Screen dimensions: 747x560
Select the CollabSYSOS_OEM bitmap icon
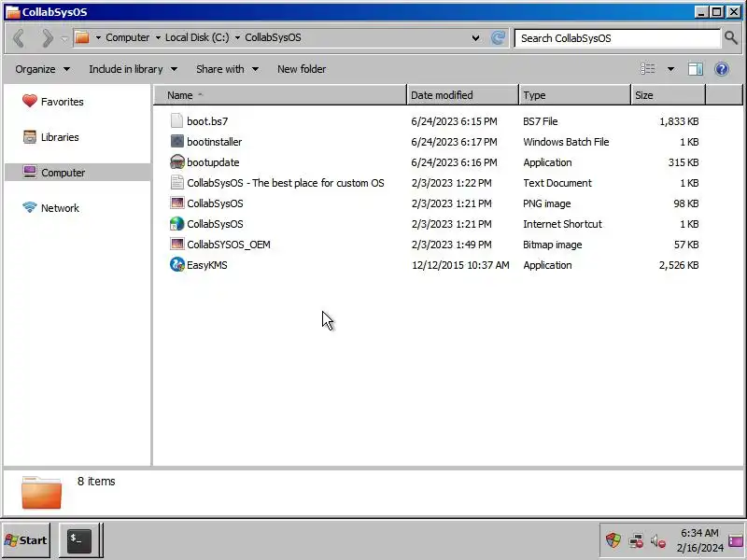click(176, 244)
